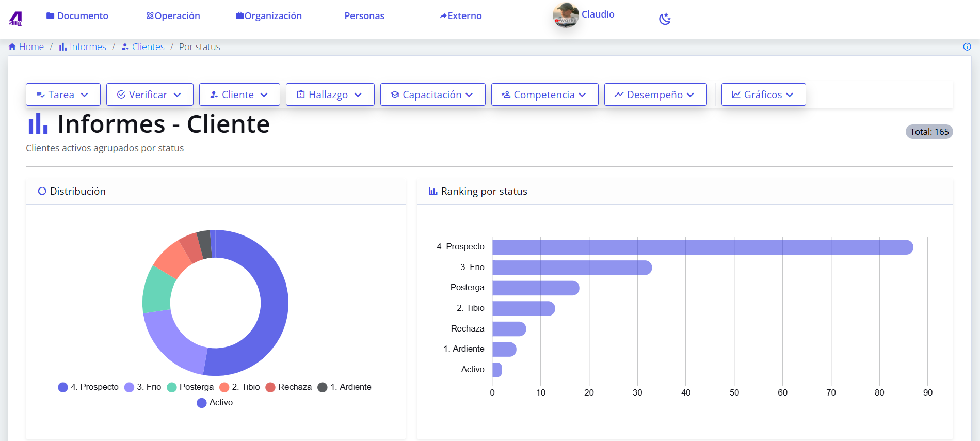Image resolution: width=980 pixels, height=441 pixels.
Task: Open the Personas menu
Action: 364,16
